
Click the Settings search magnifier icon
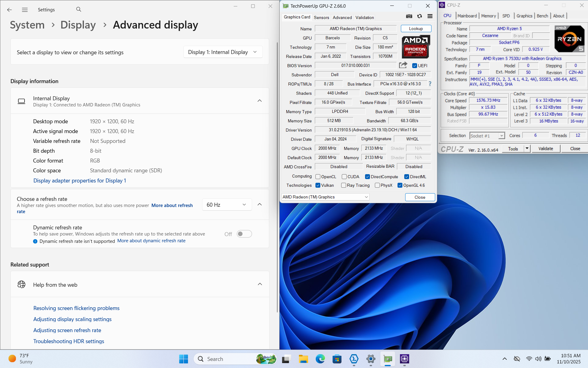pyautogui.click(x=79, y=10)
